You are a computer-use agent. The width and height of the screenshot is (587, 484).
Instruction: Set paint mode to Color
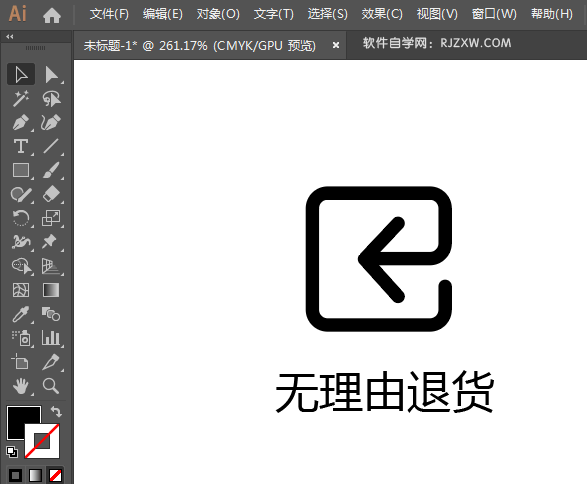click(x=15, y=475)
